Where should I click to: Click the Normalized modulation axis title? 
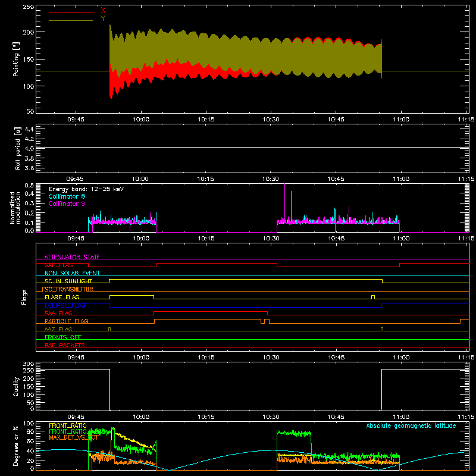[15, 208]
